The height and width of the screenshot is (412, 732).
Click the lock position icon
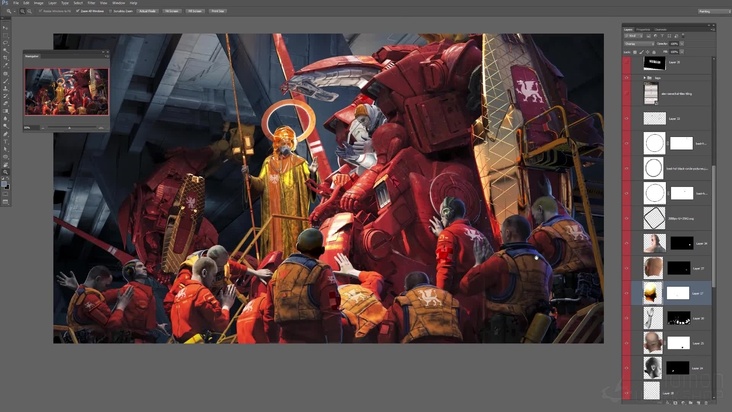pyautogui.click(x=648, y=52)
